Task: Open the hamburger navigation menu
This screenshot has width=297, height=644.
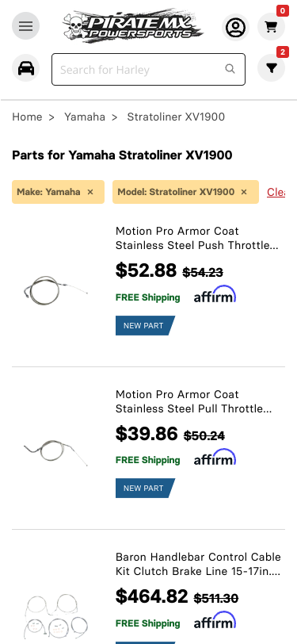Action: click(x=25, y=26)
